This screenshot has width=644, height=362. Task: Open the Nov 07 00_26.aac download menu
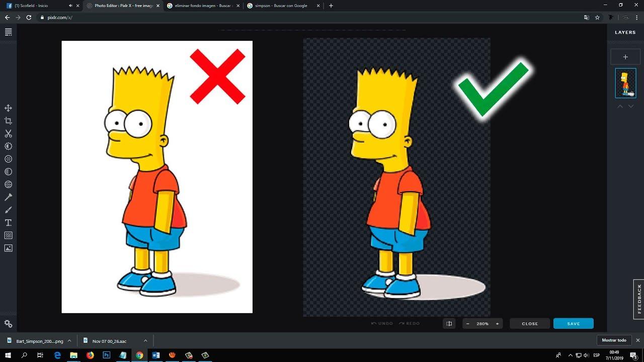point(144,340)
